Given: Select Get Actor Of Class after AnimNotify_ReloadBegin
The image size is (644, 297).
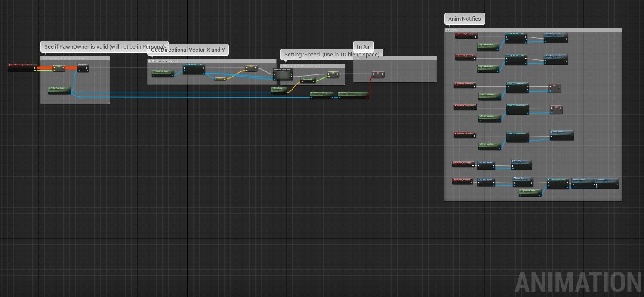Looking at the screenshot, I should pyautogui.click(x=486, y=165).
